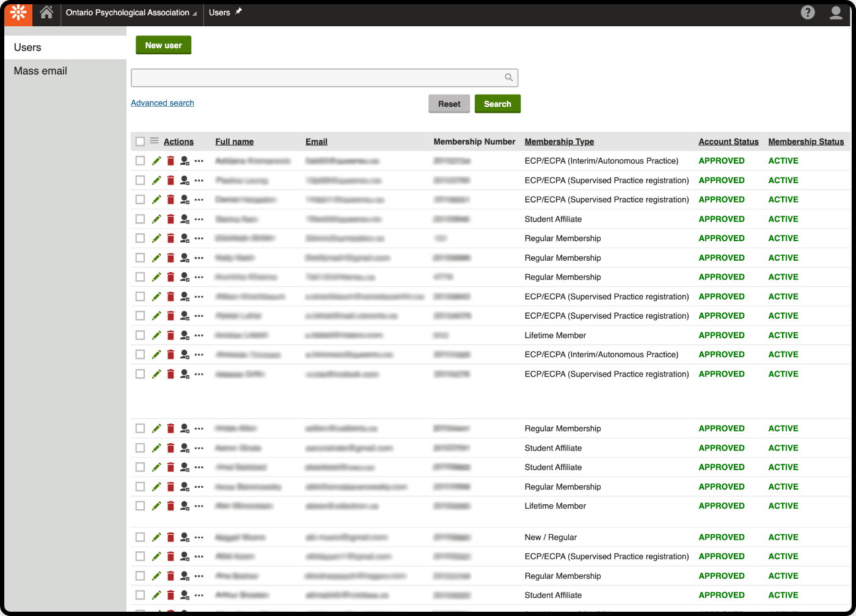Image resolution: width=856 pixels, height=616 pixels.
Task: Open the Help question mark icon
Action: 808,12
